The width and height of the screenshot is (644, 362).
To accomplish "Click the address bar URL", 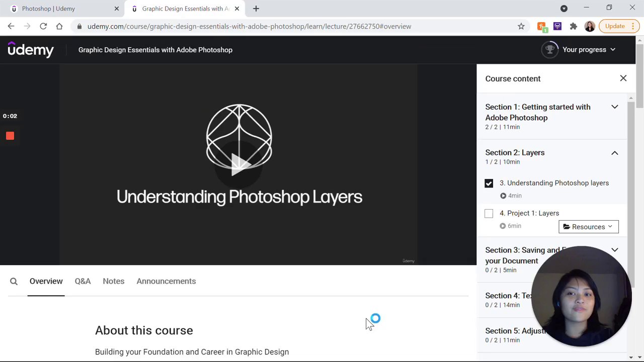I will click(249, 26).
